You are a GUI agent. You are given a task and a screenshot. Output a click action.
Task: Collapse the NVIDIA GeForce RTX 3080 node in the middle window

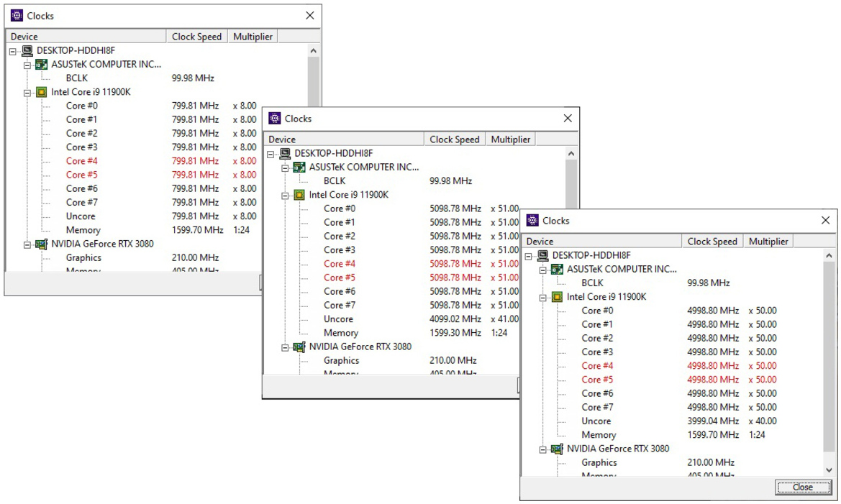pos(286,348)
